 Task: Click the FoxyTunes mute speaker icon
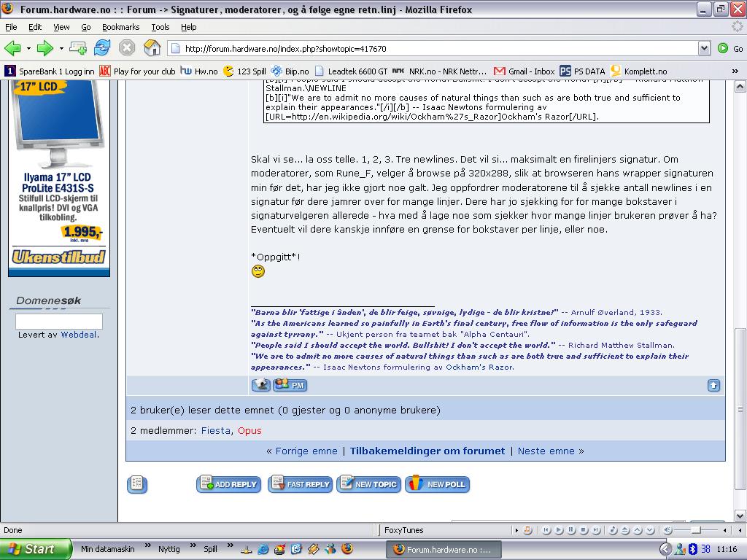click(668, 530)
